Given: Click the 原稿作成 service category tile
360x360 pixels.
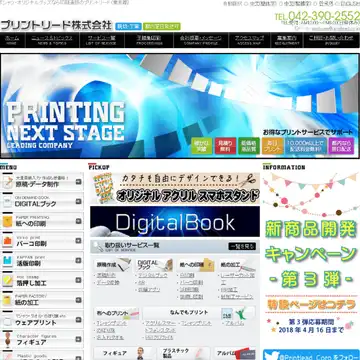Looking at the screenshot, I should (112, 265).
